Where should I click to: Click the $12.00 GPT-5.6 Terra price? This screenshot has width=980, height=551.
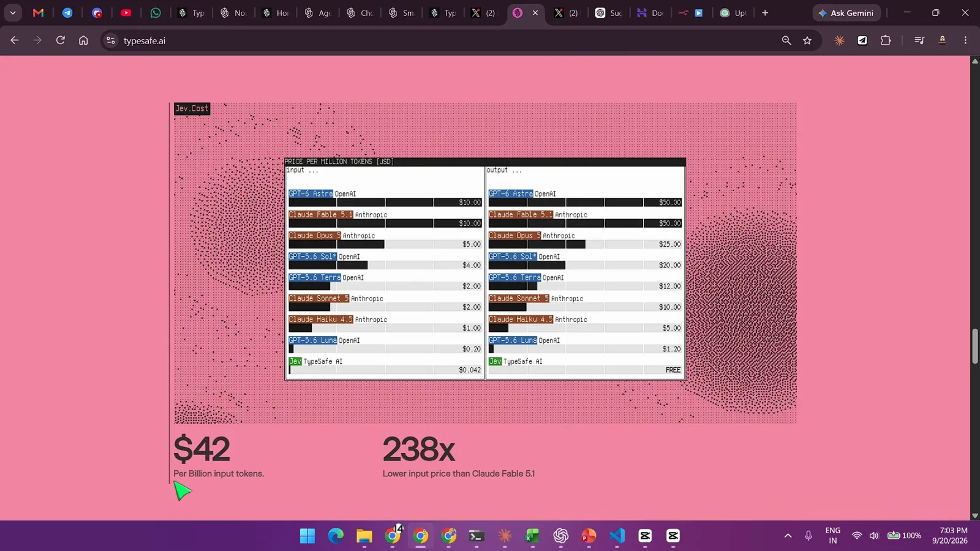point(669,286)
